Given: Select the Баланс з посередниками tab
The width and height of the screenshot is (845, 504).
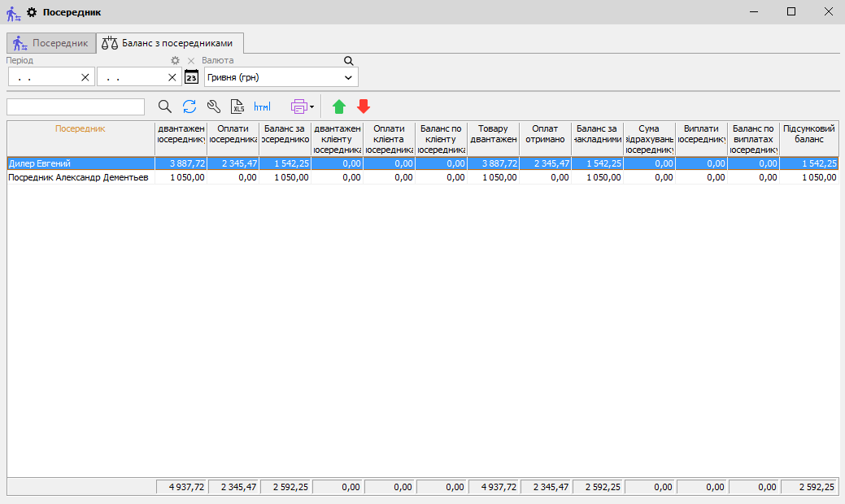Looking at the screenshot, I should 169,43.
